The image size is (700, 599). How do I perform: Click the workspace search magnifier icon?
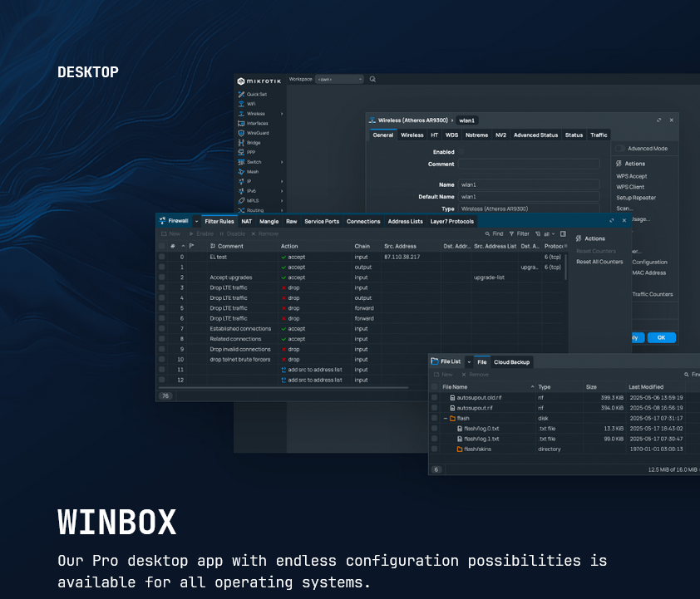tap(372, 80)
